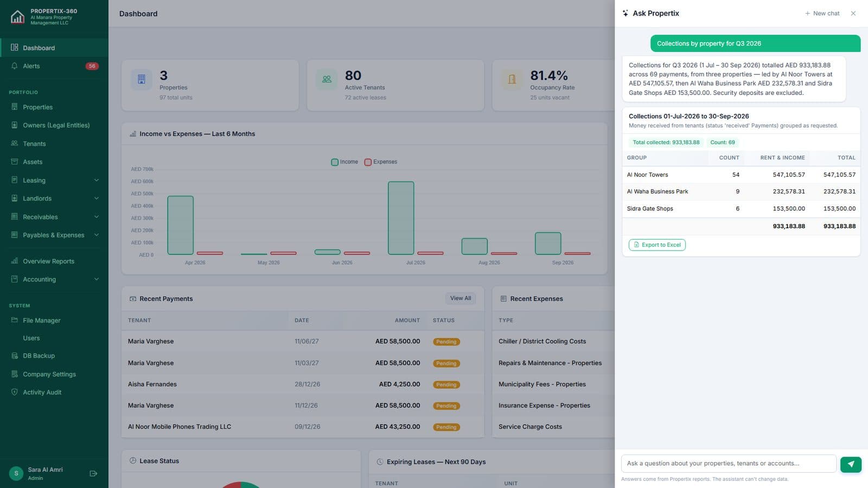Click the Overview Reports chart icon
This screenshot has width=868, height=488.
(x=15, y=261)
